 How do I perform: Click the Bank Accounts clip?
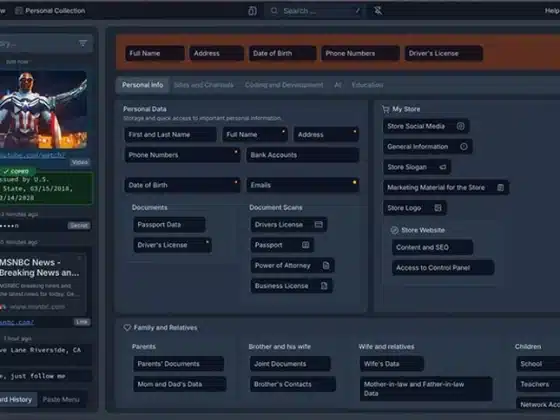coord(302,155)
